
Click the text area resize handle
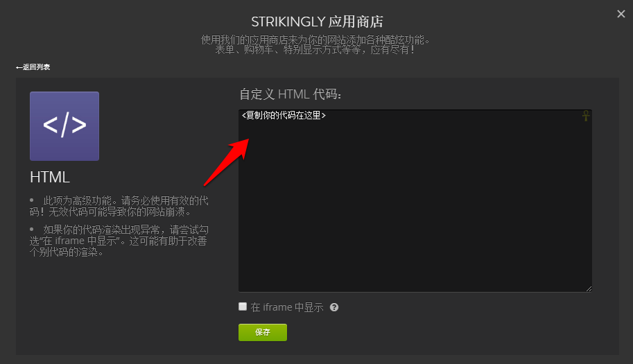click(589, 288)
